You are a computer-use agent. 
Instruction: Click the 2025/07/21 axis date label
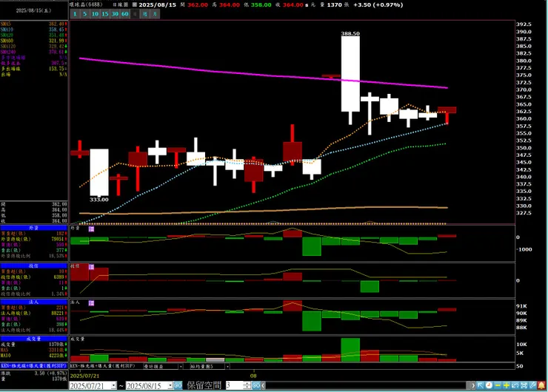point(84,376)
